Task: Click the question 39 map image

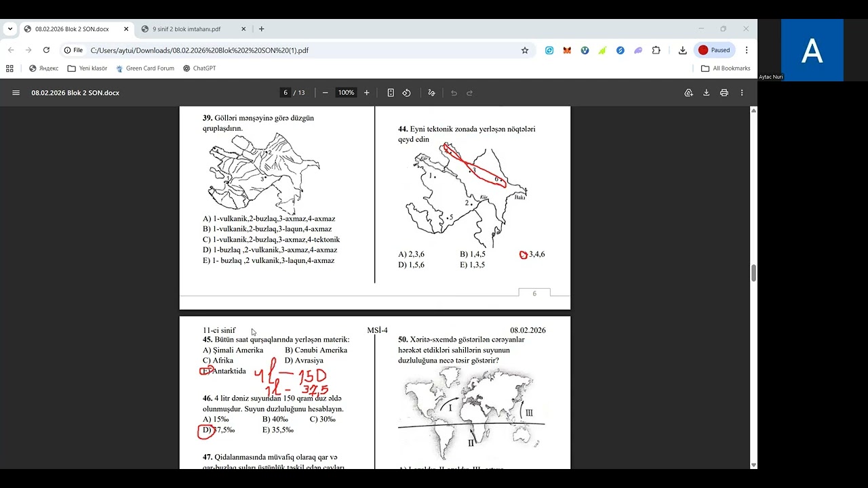Action: pos(264,173)
